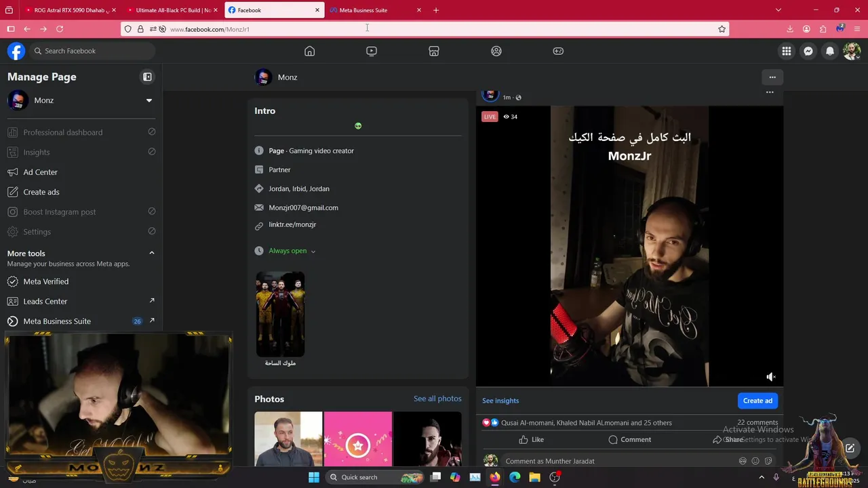The image size is (868, 488).
Task: Go back with the browser back arrow
Action: [27, 29]
